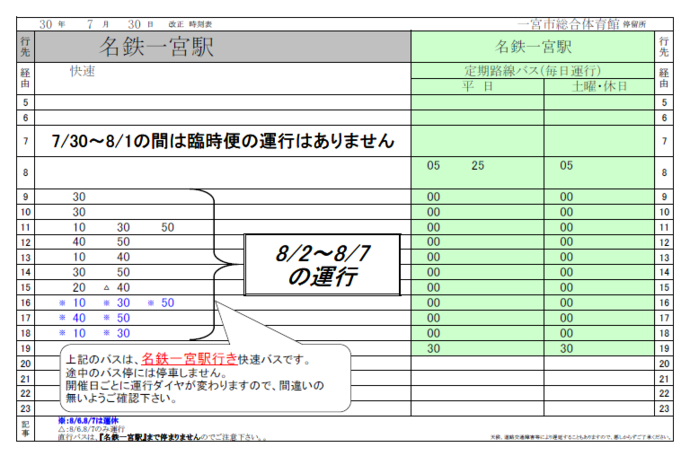Select the 平日 9 o'clock departure 00

pyautogui.click(x=433, y=197)
